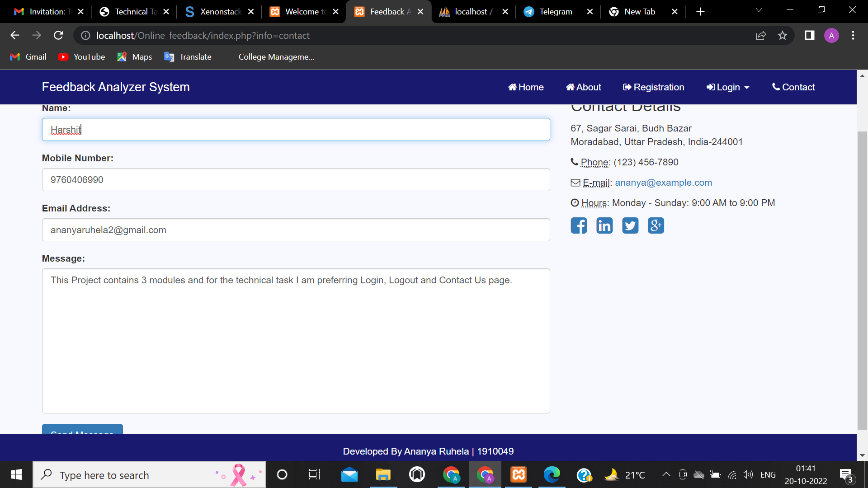This screenshot has width=868, height=488.
Task: Open the Twitter social icon
Action: click(x=630, y=225)
